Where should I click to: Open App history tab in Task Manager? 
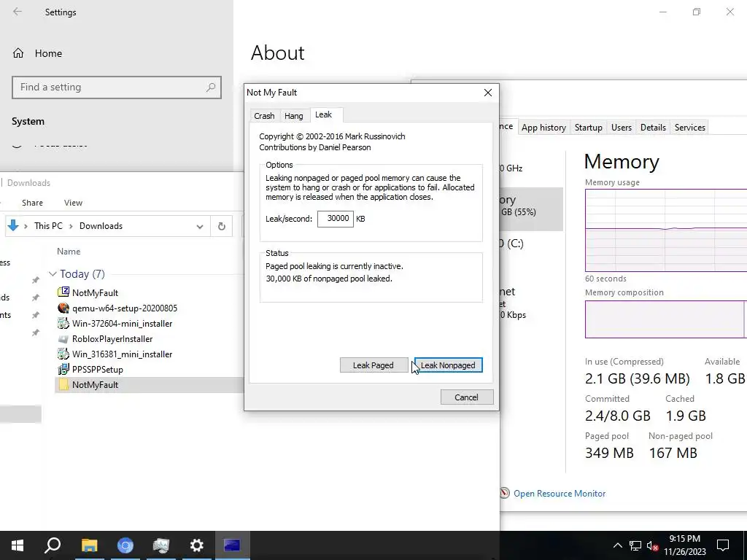pyautogui.click(x=543, y=128)
